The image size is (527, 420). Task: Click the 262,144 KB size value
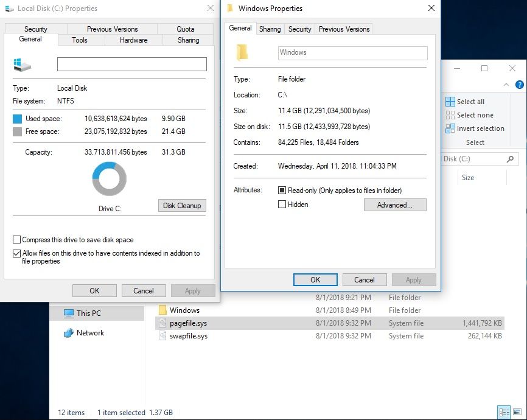tap(484, 336)
